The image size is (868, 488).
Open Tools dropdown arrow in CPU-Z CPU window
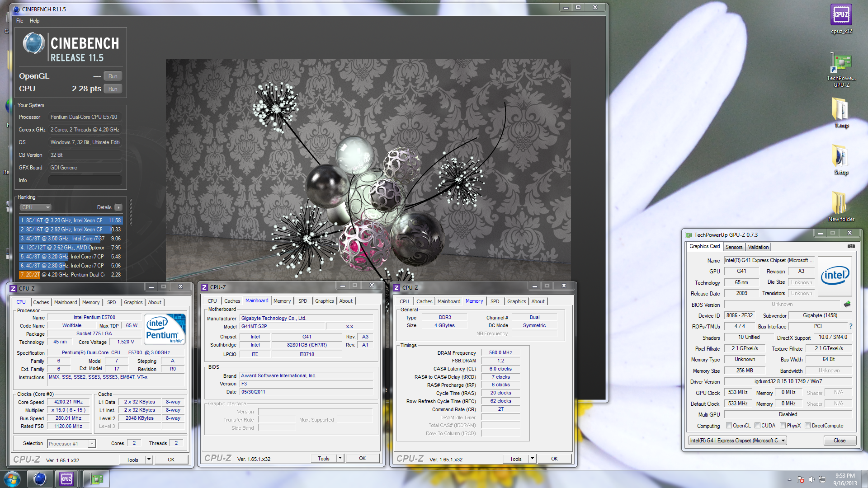pos(149,460)
